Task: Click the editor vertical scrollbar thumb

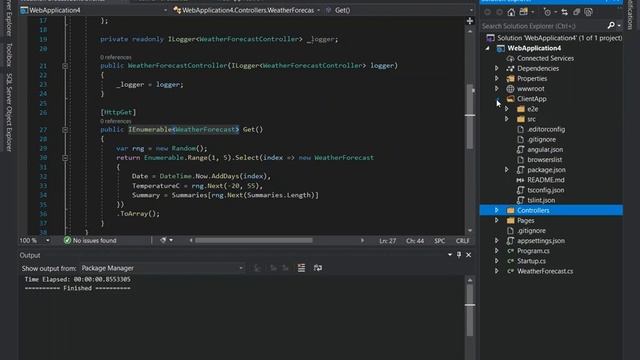Action: click(x=470, y=116)
